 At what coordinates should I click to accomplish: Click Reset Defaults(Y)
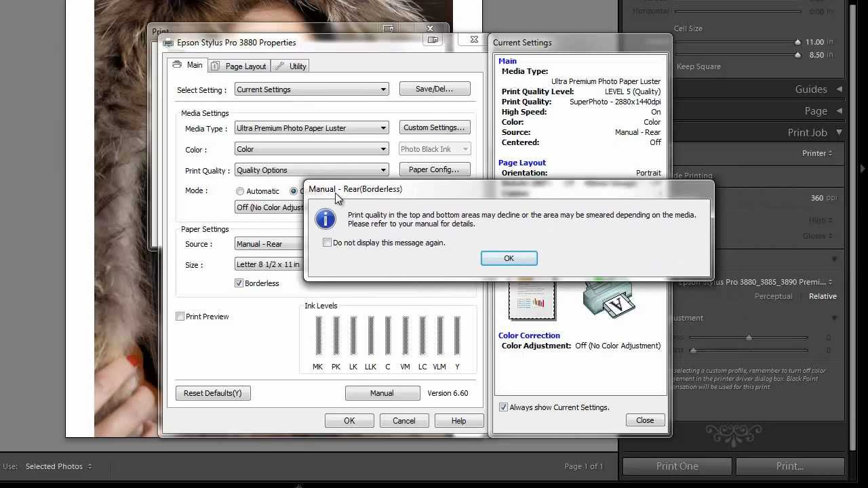213,393
